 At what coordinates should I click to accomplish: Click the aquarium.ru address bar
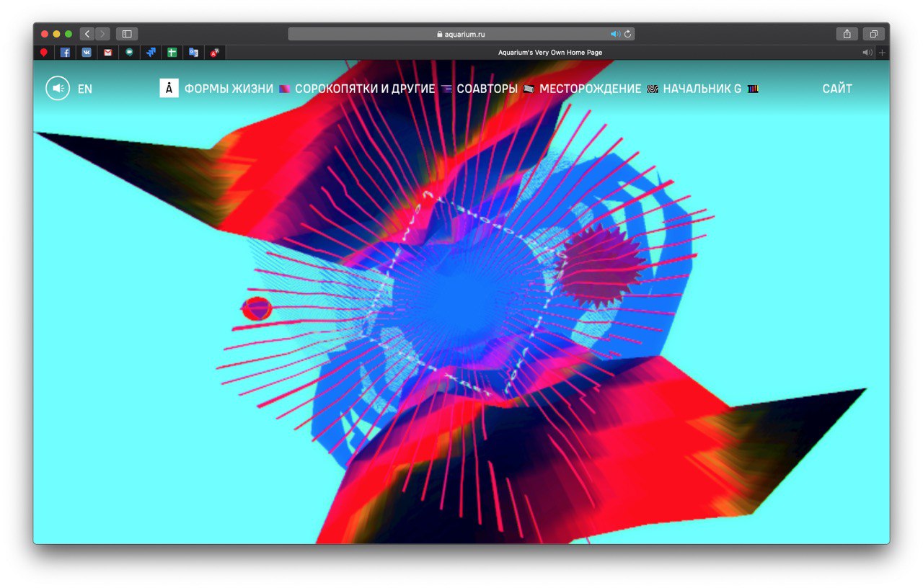point(461,34)
